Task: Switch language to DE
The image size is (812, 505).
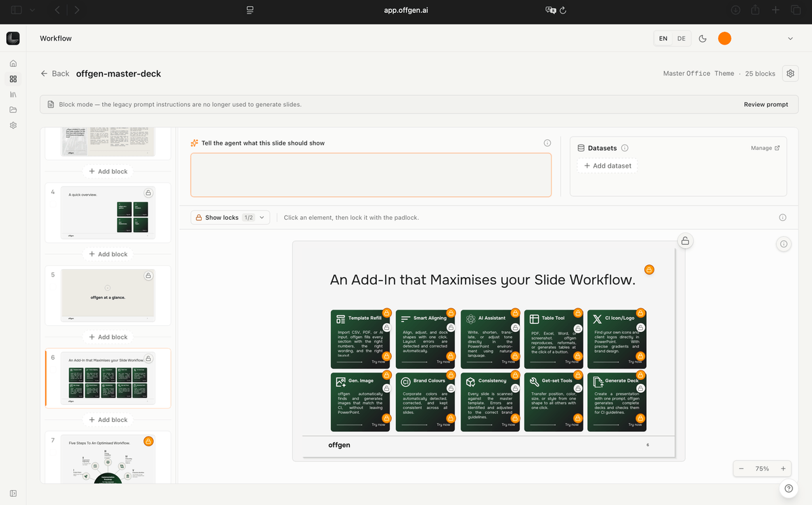Action: (x=681, y=39)
